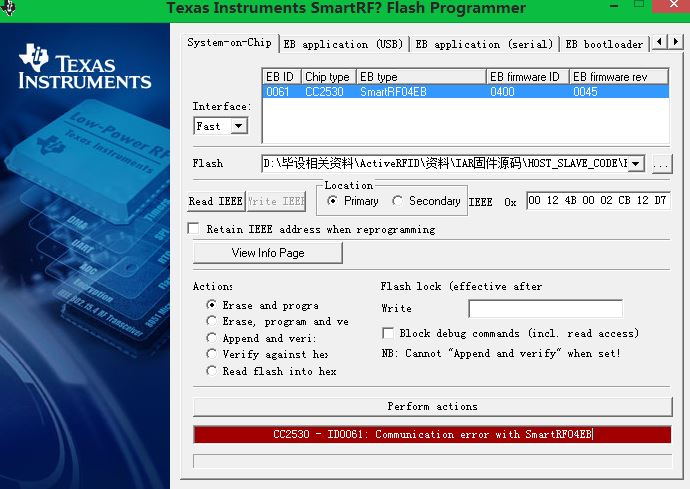Image resolution: width=690 pixels, height=489 pixels.
Task: Click the EB firmware ID column header
Action: (528, 77)
